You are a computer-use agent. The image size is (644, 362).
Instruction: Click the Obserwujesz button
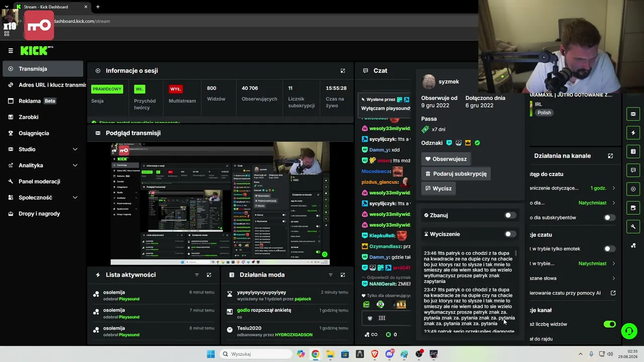[x=446, y=159]
